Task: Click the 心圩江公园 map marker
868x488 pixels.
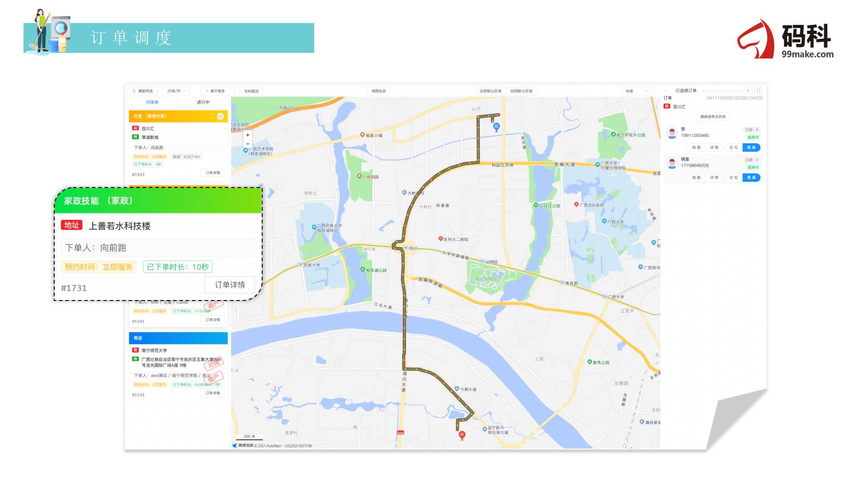Action: pos(547,206)
